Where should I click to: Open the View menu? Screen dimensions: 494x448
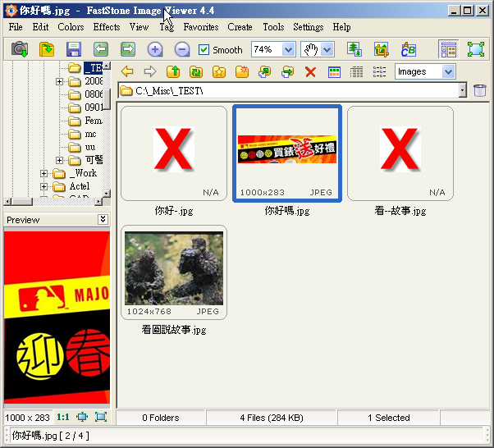click(139, 27)
